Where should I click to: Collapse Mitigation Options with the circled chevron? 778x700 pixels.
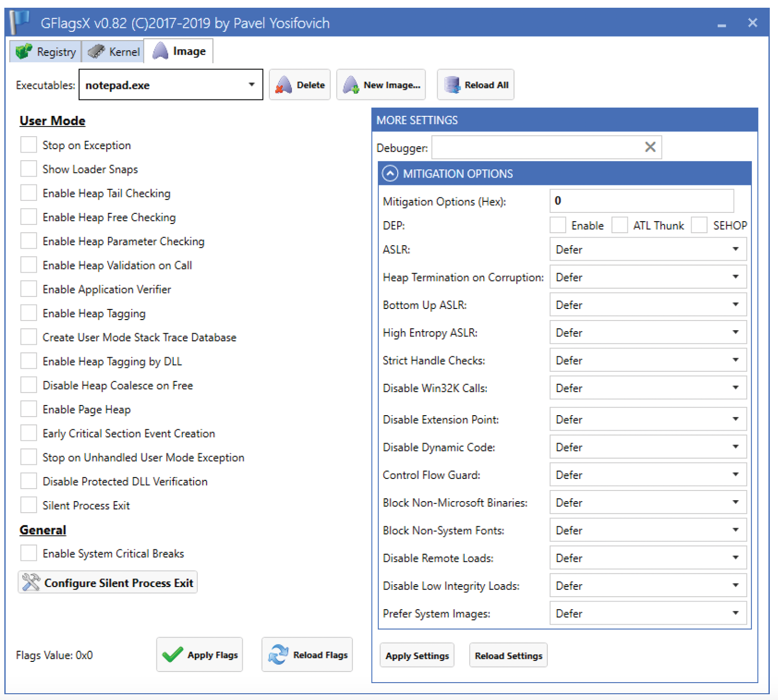(x=390, y=173)
